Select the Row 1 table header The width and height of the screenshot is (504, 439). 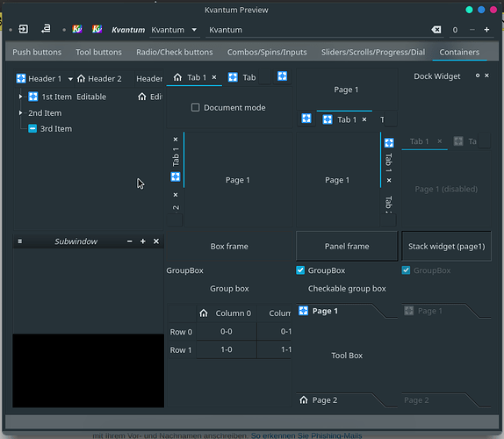tap(182, 349)
